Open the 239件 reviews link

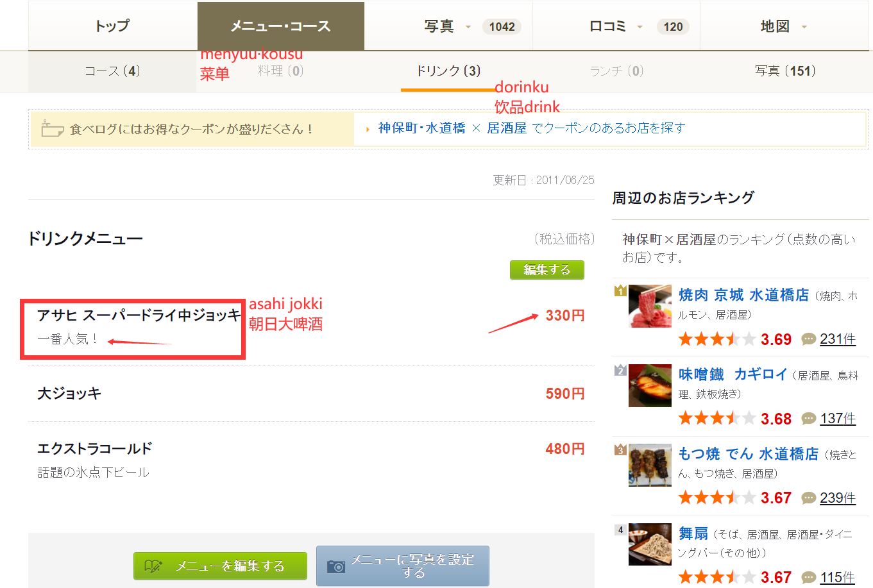838,498
